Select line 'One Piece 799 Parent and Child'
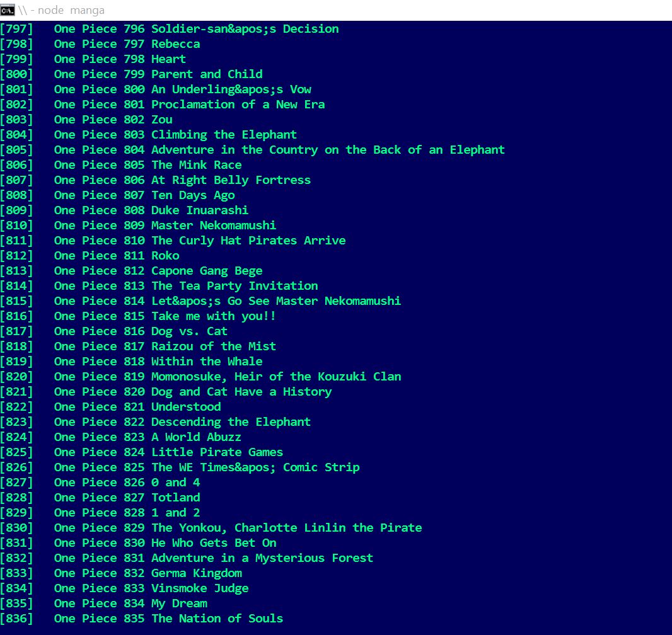The height and width of the screenshot is (635, 672). pos(158,74)
